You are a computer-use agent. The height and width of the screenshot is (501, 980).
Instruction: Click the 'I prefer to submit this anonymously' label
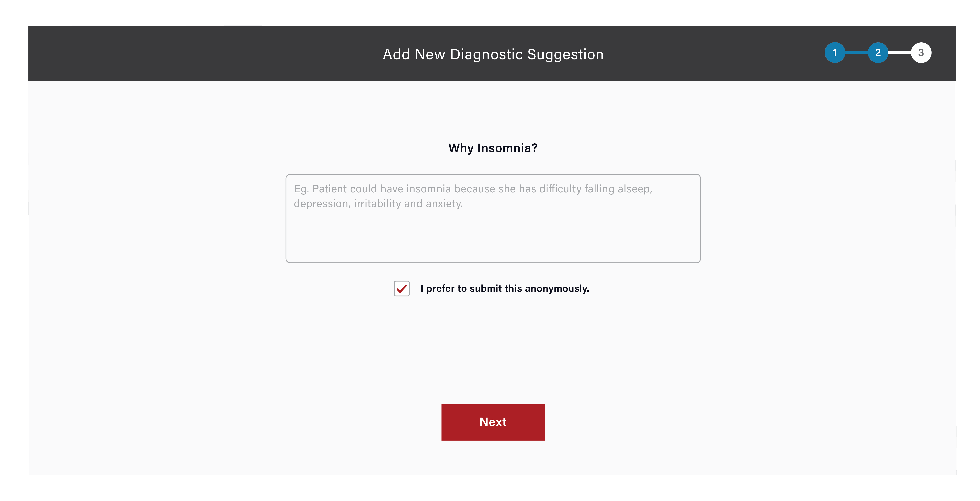tap(504, 288)
